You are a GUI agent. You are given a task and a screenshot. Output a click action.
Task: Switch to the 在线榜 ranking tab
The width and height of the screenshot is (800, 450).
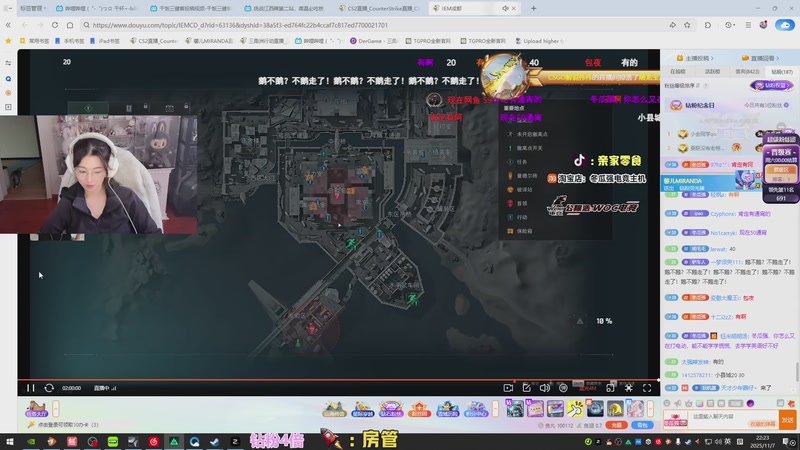tap(678, 72)
